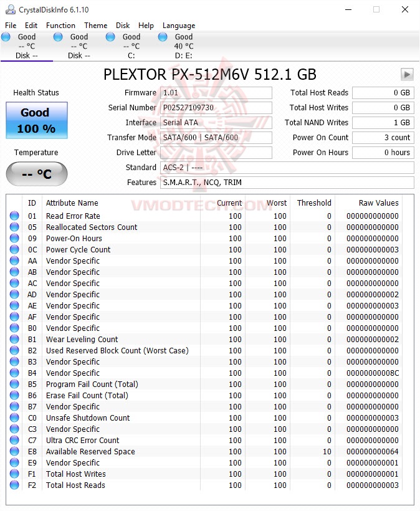
Task: Select the C3 Vendor Specific row text
Action: pos(73,429)
